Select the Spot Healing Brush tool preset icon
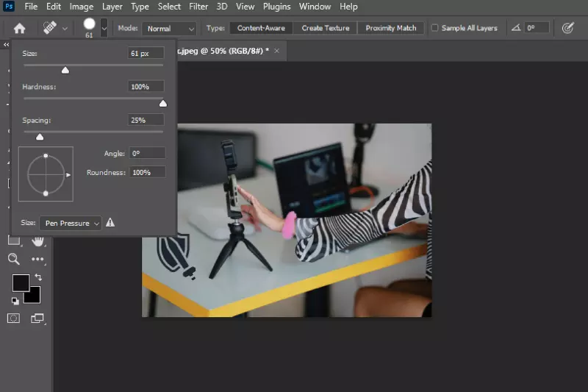Image resolution: width=588 pixels, height=392 pixels. pos(50,28)
